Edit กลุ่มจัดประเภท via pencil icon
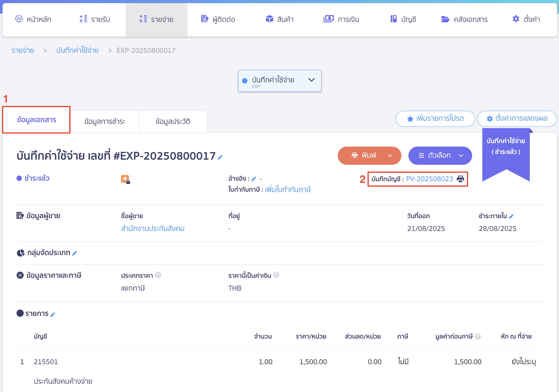559x392 pixels. pos(75,253)
